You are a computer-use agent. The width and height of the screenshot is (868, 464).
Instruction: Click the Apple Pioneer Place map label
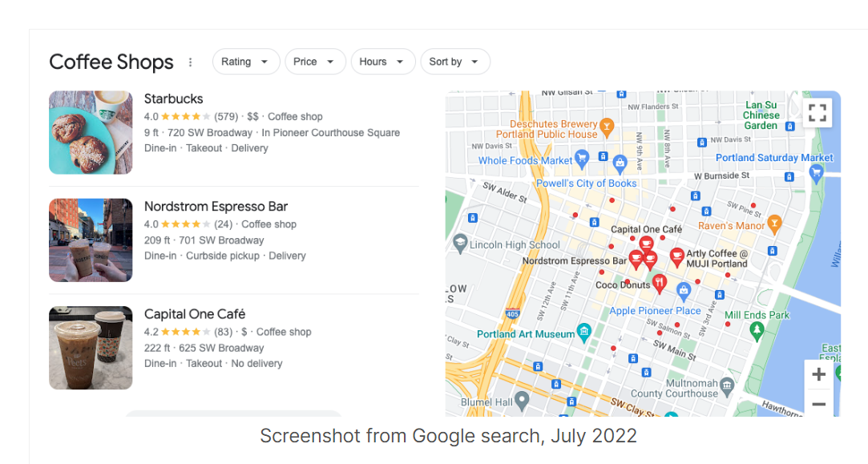pyautogui.click(x=655, y=311)
